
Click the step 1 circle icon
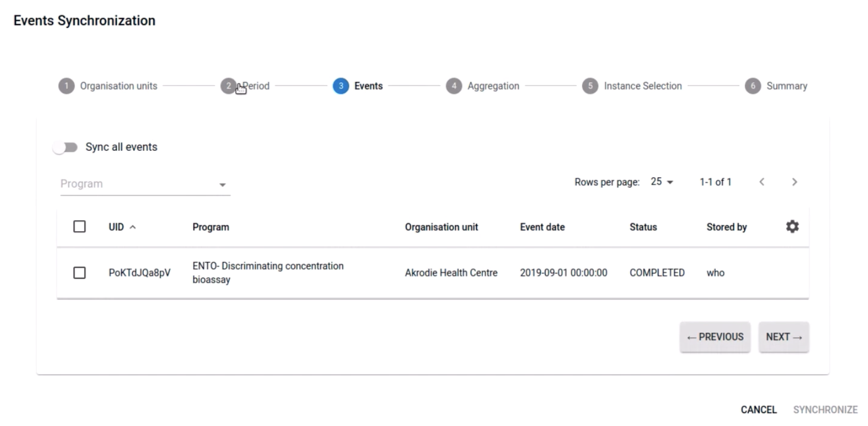[x=66, y=86]
